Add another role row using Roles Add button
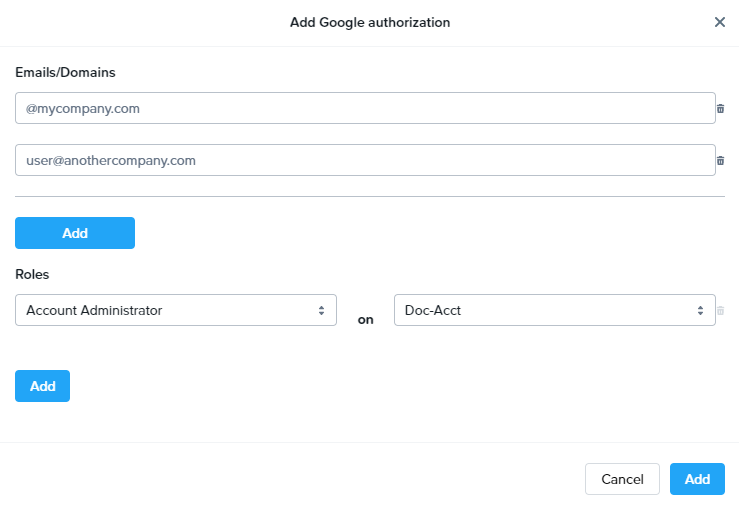 (x=42, y=386)
